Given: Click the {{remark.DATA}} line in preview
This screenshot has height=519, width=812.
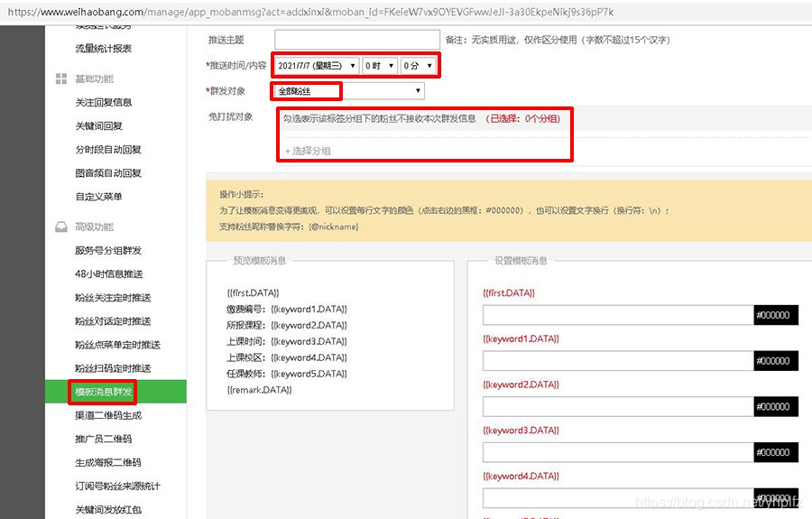Looking at the screenshot, I should [x=260, y=390].
